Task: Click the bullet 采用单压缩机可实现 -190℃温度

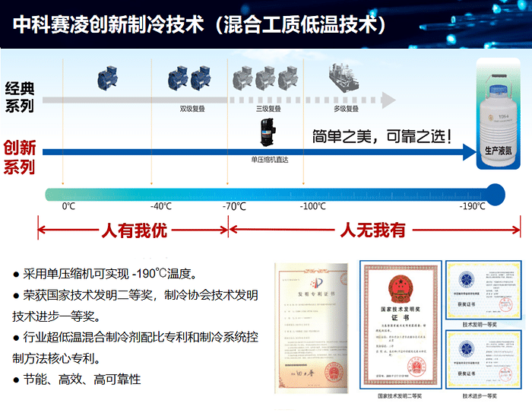Action: (x=105, y=273)
